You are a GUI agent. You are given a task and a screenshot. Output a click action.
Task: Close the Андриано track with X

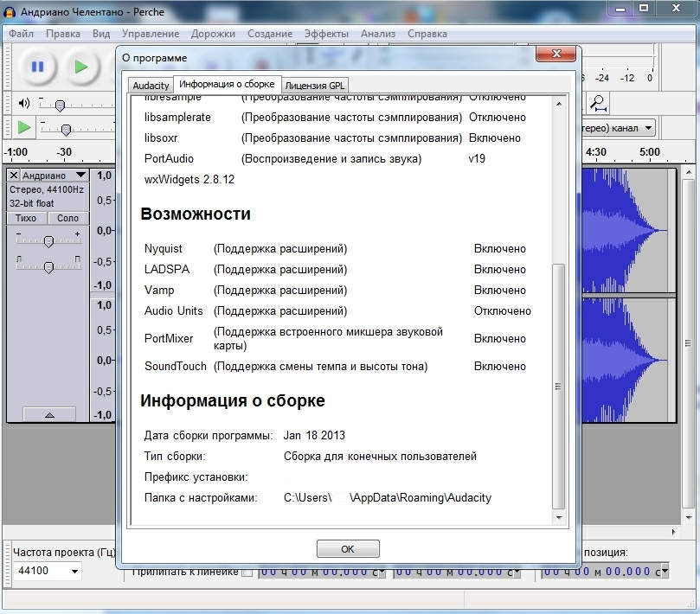click(x=13, y=175)
